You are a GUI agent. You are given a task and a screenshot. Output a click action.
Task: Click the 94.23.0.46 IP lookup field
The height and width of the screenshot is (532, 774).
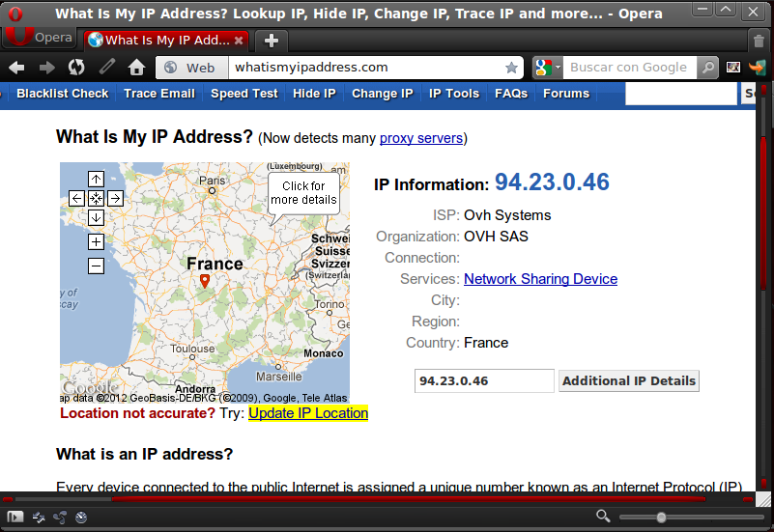pos(484,380)
